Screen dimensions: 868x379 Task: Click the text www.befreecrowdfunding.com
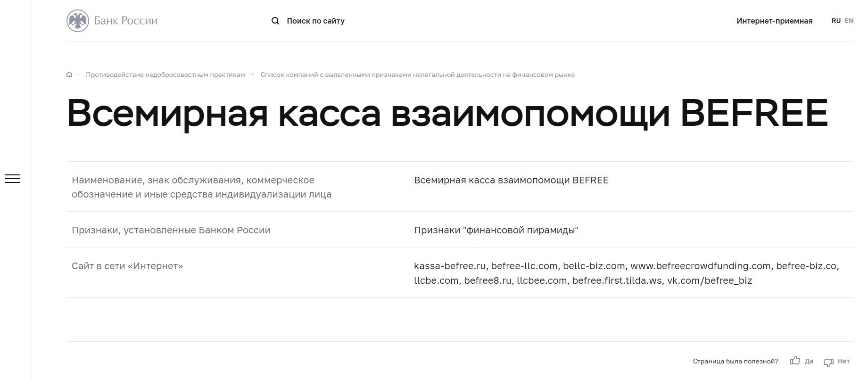[x=700, y=266]
